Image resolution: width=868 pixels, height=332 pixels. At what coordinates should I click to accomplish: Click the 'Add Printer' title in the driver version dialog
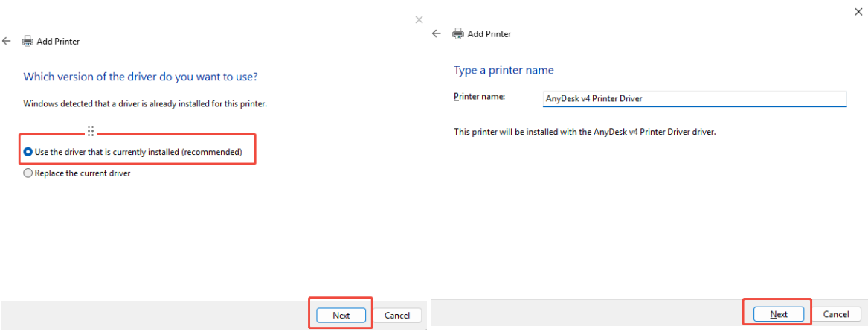[x=58, y=42]
